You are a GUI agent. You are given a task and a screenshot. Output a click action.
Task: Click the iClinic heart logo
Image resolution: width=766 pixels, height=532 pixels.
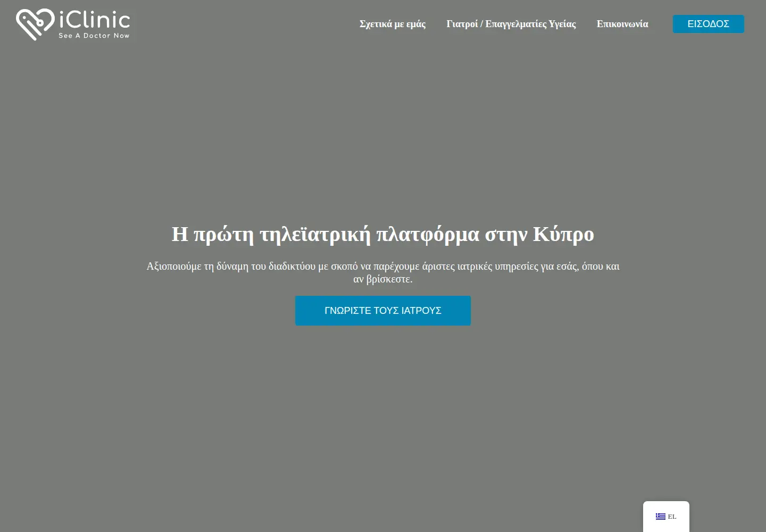(35, 24)
